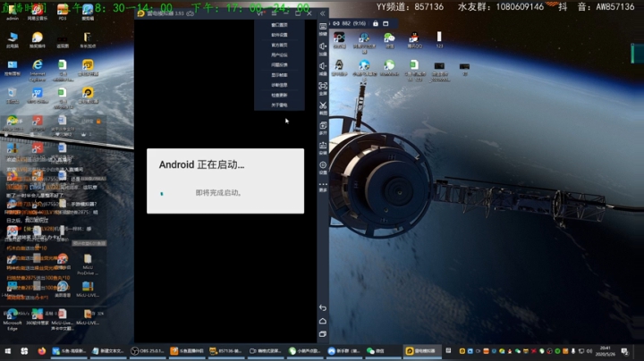Screen dimensions: 644x361
Task: Select 软件设置 in the dropdown menu
Action: point(279,35)
